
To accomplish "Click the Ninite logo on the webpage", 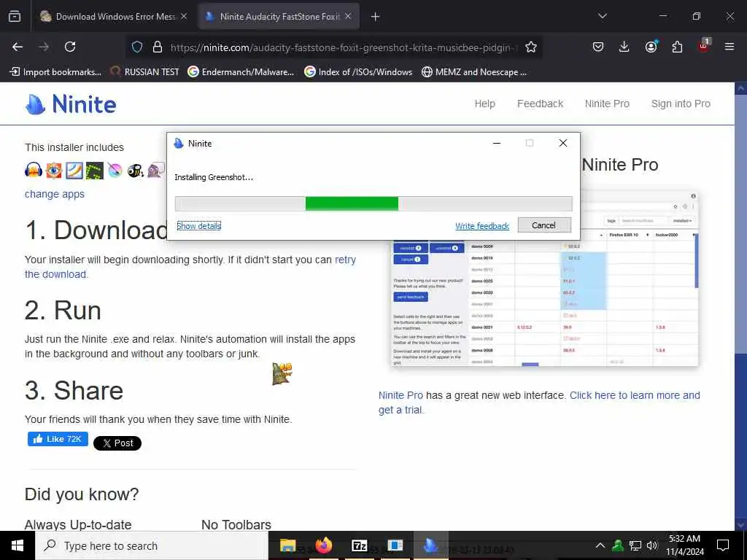I will click(71, 104).
